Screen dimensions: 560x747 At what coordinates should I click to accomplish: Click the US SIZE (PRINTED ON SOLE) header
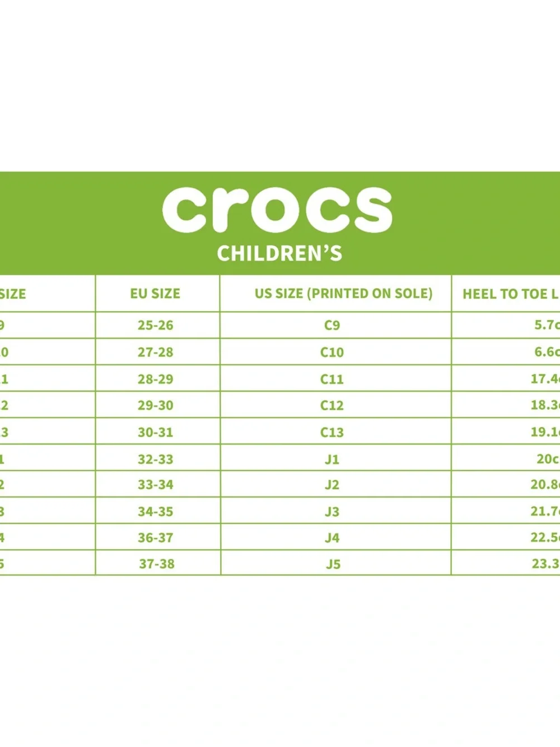tap(343, 294)
